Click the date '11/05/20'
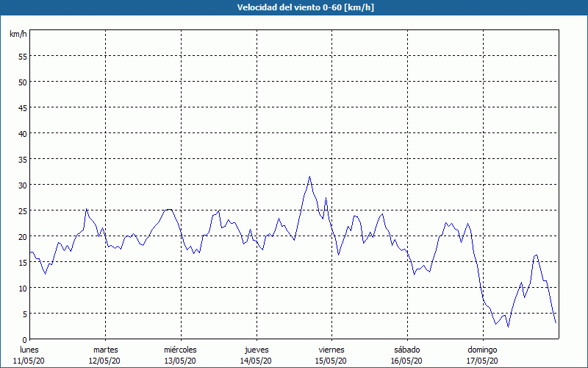The image size is (588, 368). 29,361
